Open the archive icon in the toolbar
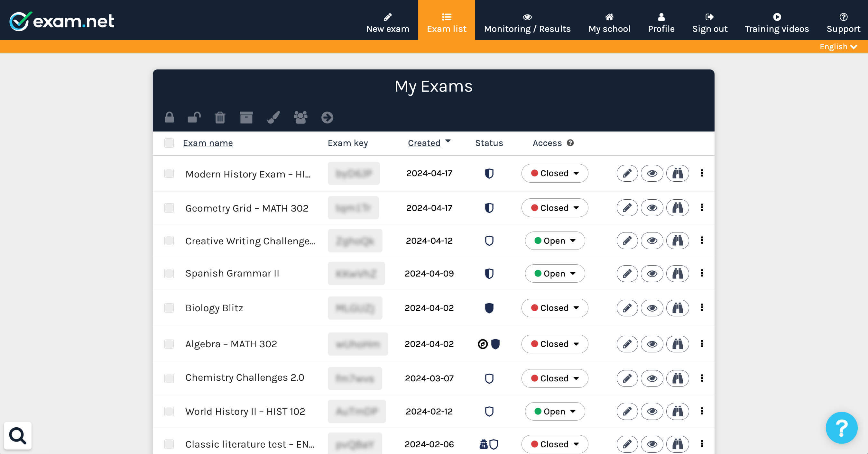 click(x=246, y=118)
